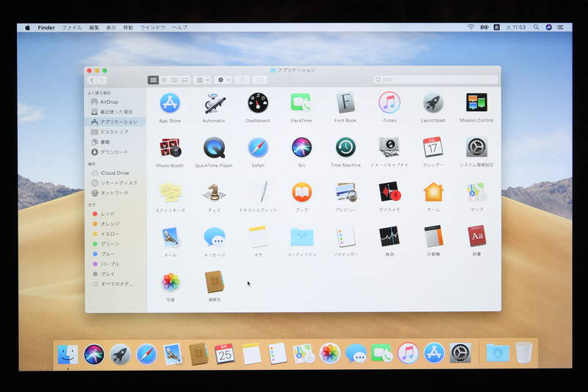Select the Dashboard app icon

[258, 103]
